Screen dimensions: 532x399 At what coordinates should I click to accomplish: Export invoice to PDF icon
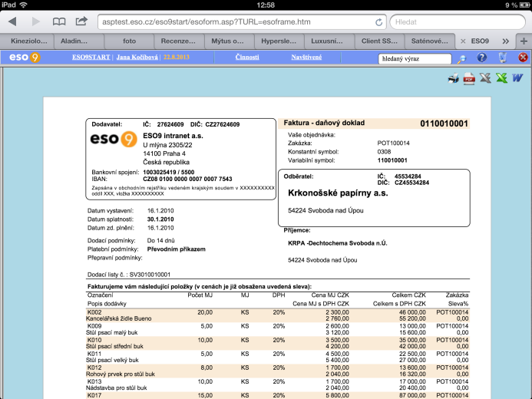[469, 78]
